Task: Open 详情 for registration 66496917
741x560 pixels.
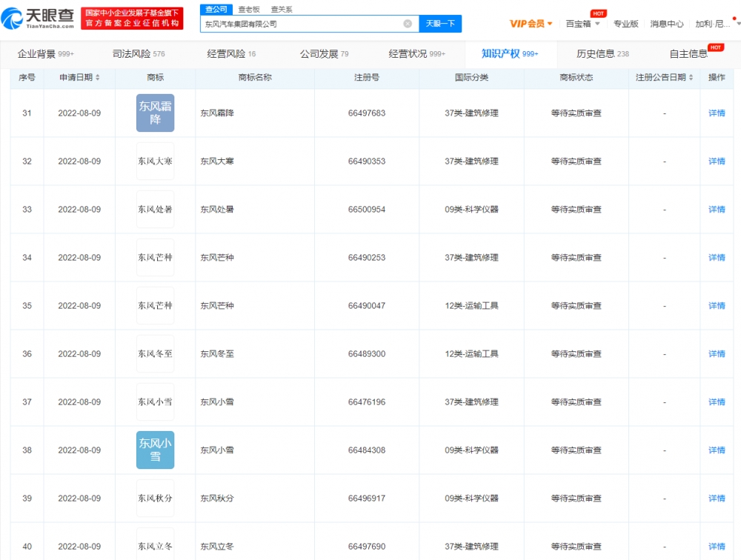Action: click(x=717, y=498)
